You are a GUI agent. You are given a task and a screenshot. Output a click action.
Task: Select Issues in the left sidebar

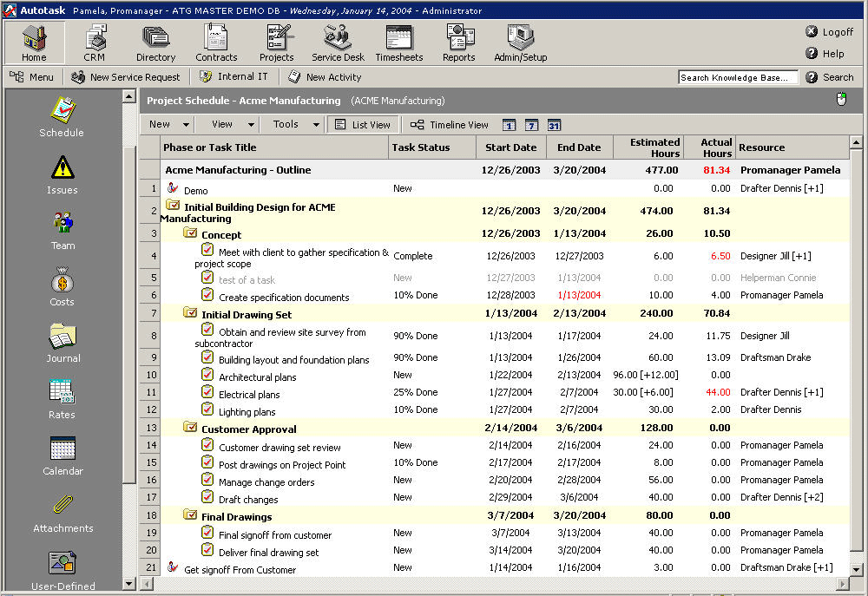(x=62, y=174)
